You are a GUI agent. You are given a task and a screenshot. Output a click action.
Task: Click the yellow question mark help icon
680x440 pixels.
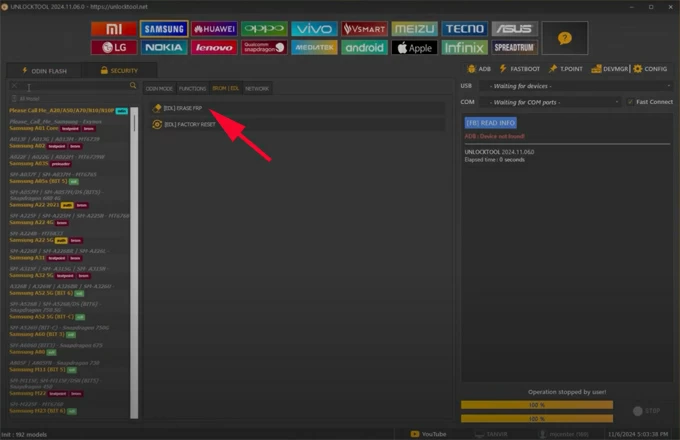click(564, 38)
